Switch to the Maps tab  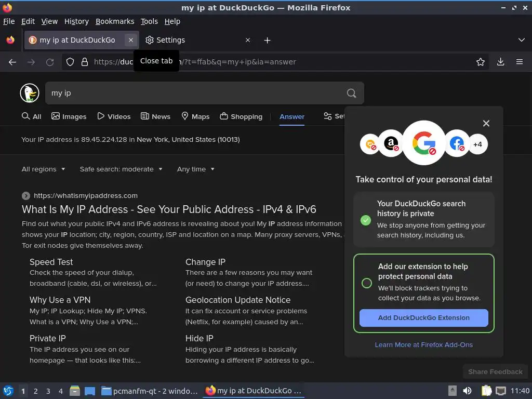click(x=195, y=116)
